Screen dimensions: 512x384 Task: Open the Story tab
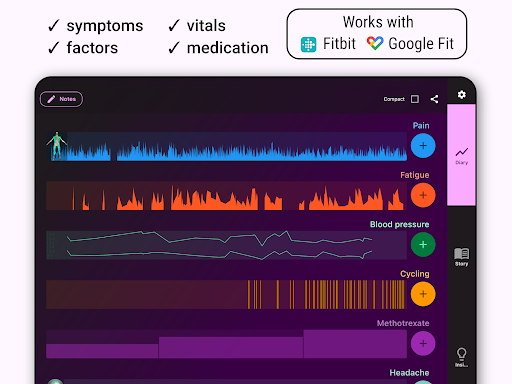pos(461,257)
